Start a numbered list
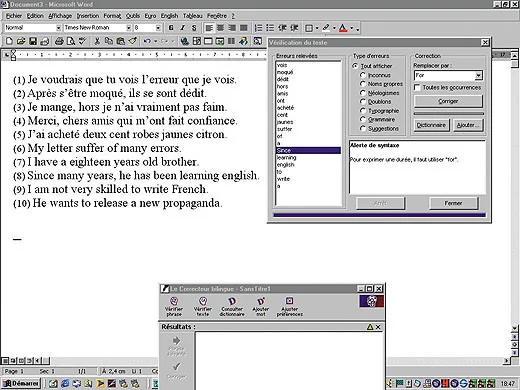Viewport: 520px width, 390px height. click(258, 28)
